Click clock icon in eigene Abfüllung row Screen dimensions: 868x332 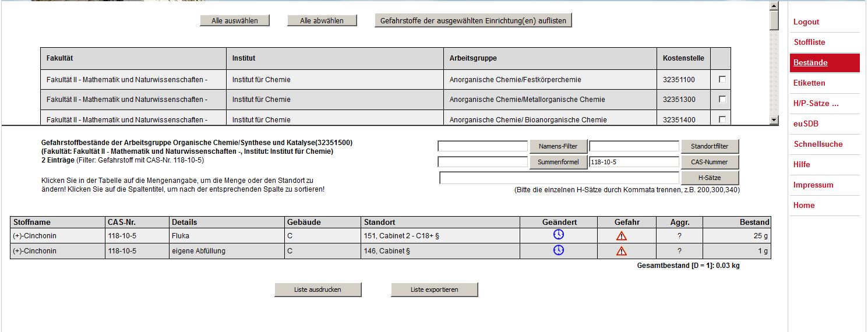pos(558,250)
